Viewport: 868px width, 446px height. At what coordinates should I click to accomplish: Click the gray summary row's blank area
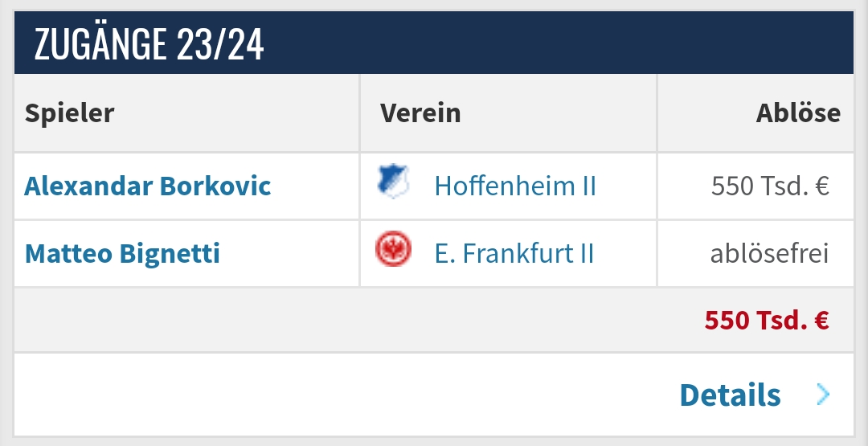[x=354, y=320]
